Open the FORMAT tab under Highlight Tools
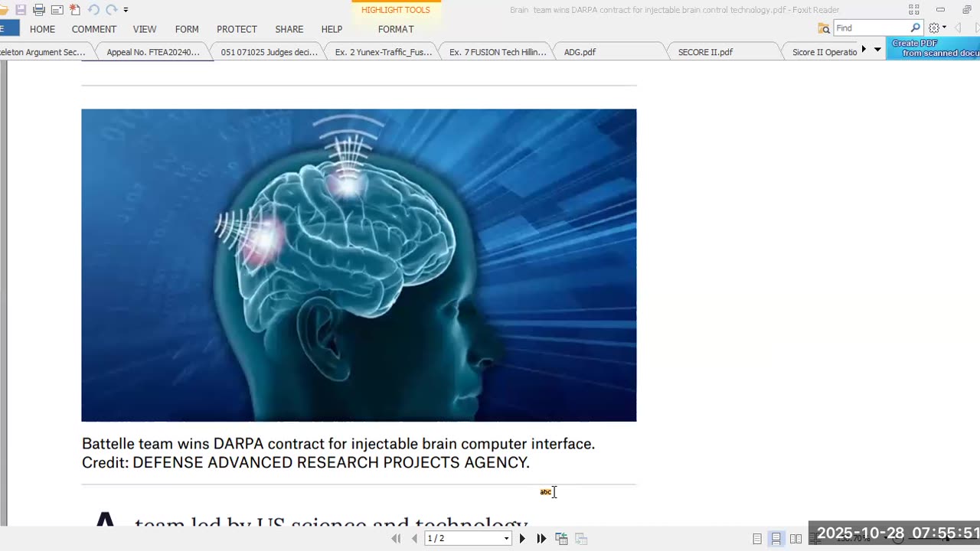The width and height of the screenshot is (980, 551). coord(396,29)
